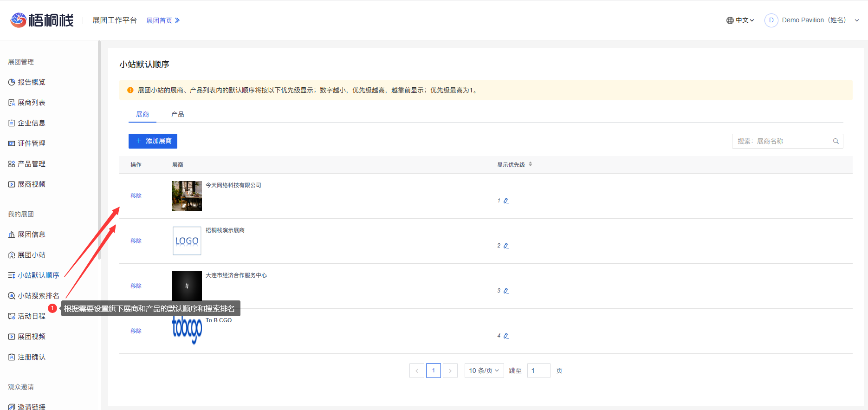Open 报告概览 menu item

[x=32, y=82]
